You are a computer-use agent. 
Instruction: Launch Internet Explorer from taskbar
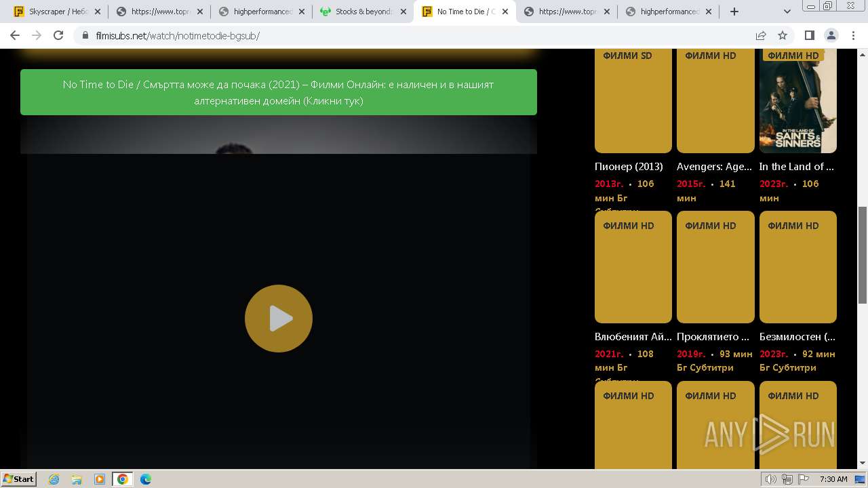point(54,479)
